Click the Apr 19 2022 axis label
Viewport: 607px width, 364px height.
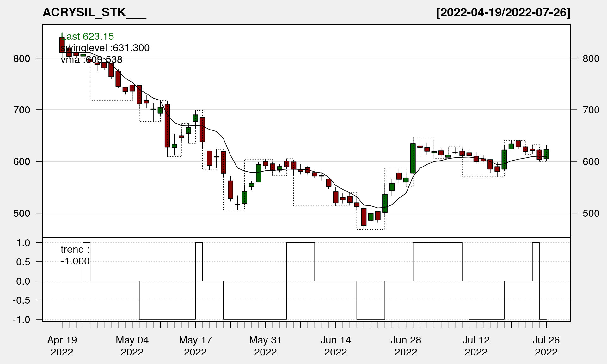pyautogui.click(x=62, y=346)
